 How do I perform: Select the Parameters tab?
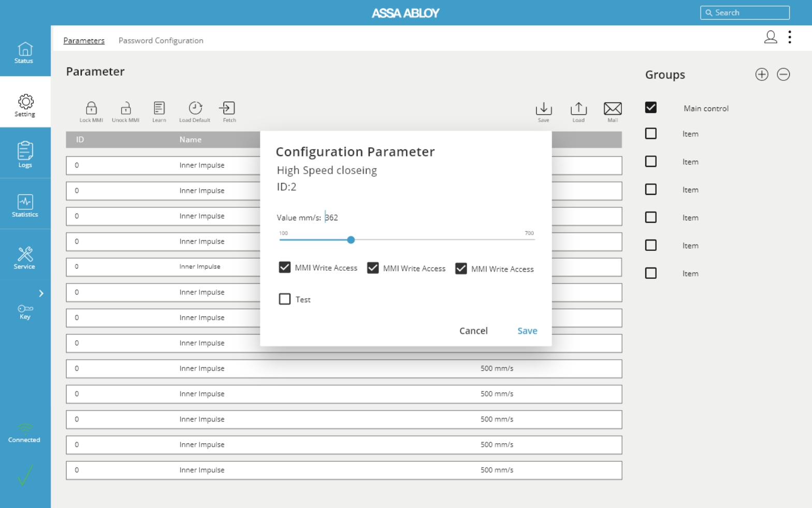[x=84, y=40]
